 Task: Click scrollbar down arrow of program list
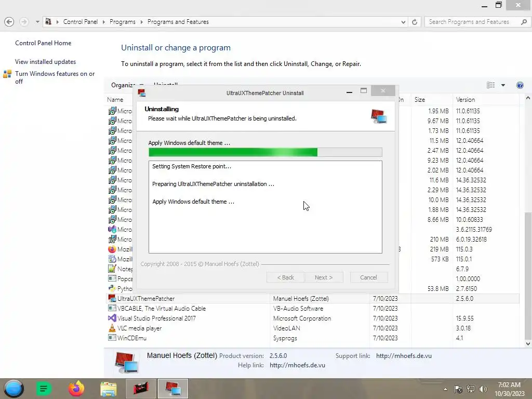click(x=528, y=344)
